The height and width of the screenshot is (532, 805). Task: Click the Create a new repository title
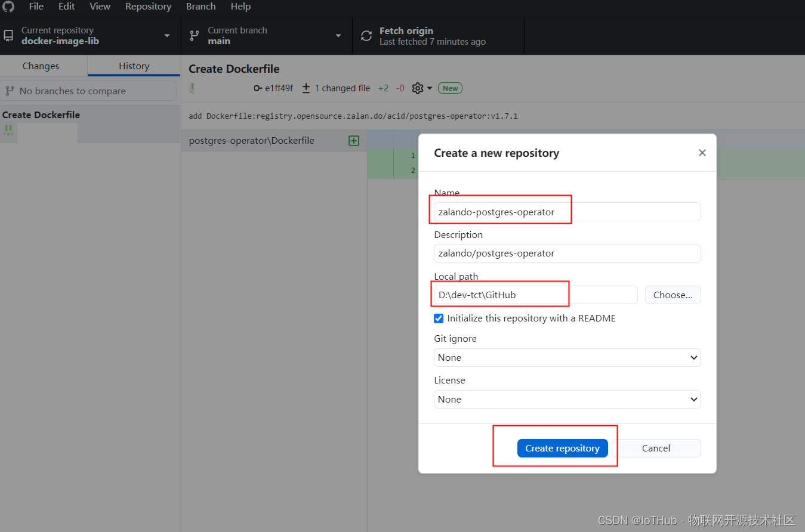click(x=496, y=153)
